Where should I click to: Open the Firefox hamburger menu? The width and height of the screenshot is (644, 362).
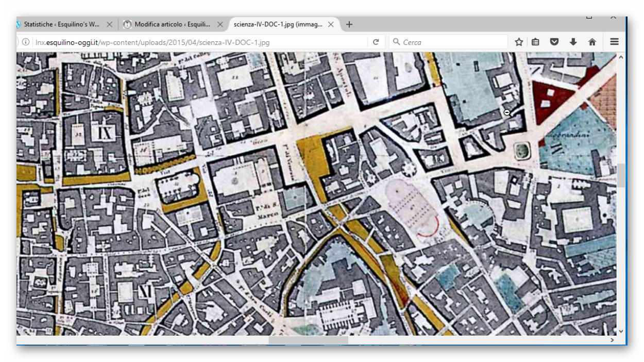(614, 42)
